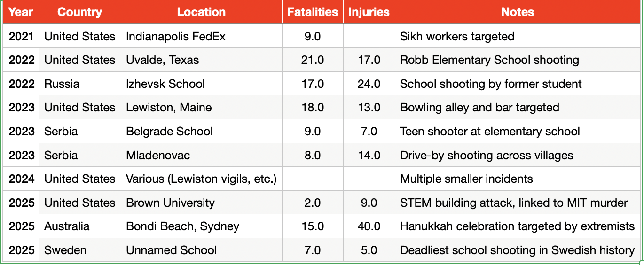Select the Fatalities column header
Screen dimensions: 644x265
(313, 12)
